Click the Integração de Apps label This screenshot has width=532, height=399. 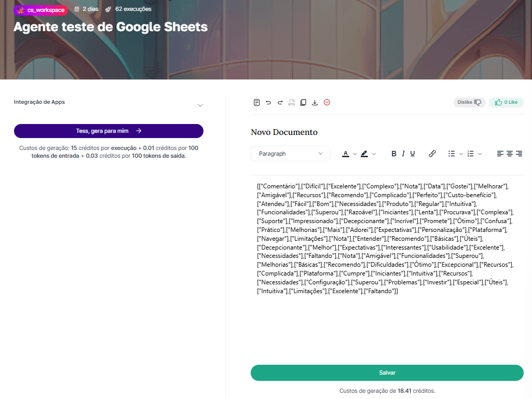pyautogui.click(x=39, y=102)
